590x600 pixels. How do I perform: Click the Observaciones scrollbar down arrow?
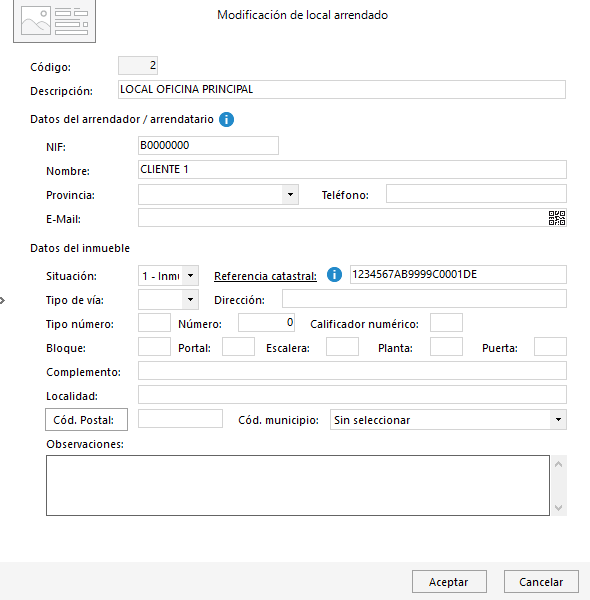(558, 507)
